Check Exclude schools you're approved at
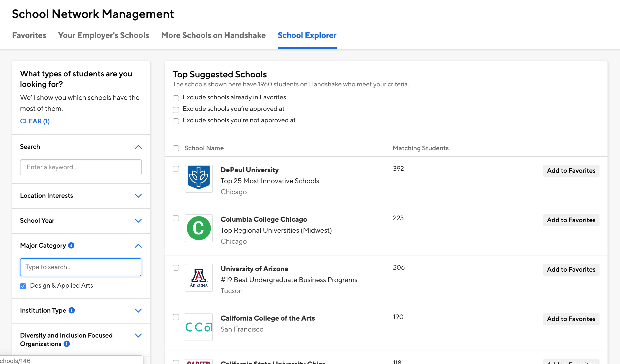620x364 pixels. click(176, 110)
